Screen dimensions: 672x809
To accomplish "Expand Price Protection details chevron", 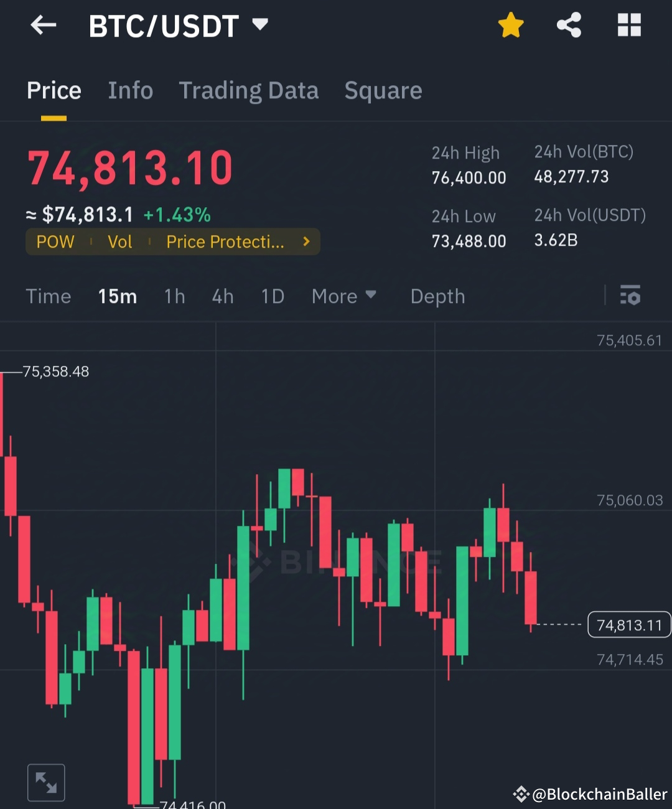I will click(x=306, y=241).
